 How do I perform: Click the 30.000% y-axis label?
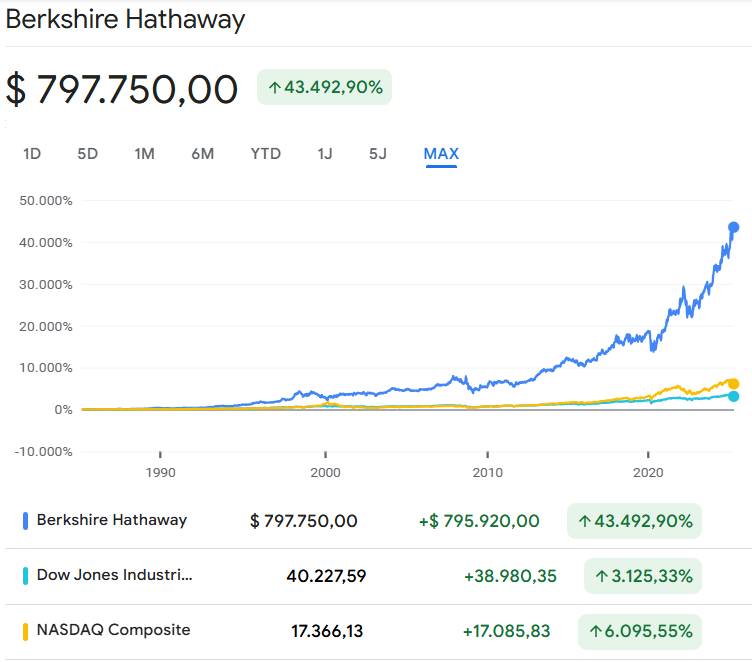coord(46,285)
